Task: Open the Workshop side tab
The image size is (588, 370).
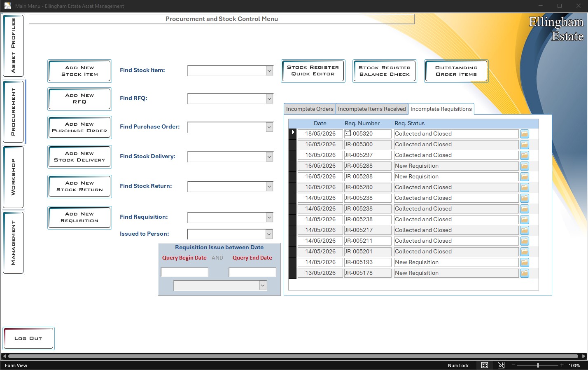Action: pyautogui.click(x=13, y=177)
